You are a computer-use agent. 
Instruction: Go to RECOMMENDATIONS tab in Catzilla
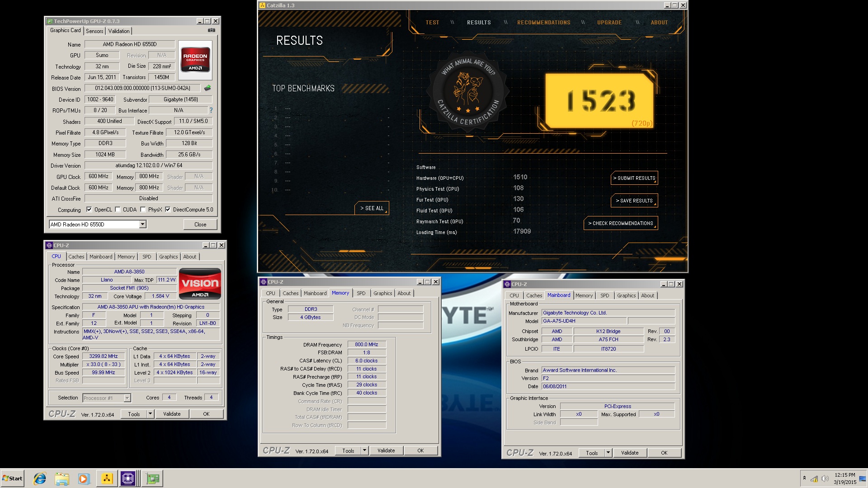point(544,23)
